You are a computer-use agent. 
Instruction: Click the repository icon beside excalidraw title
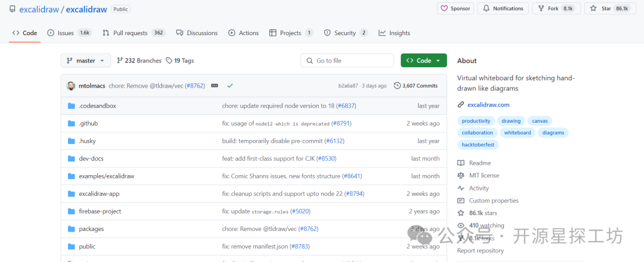coord(13,9)
